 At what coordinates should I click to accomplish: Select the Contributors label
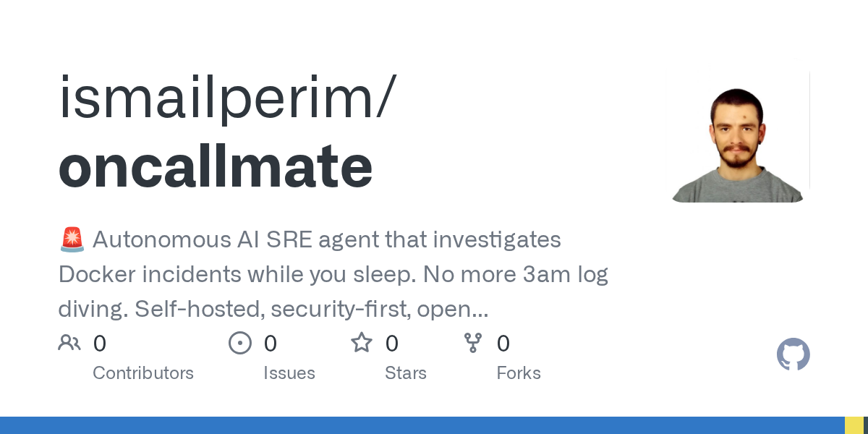point(143,373)
